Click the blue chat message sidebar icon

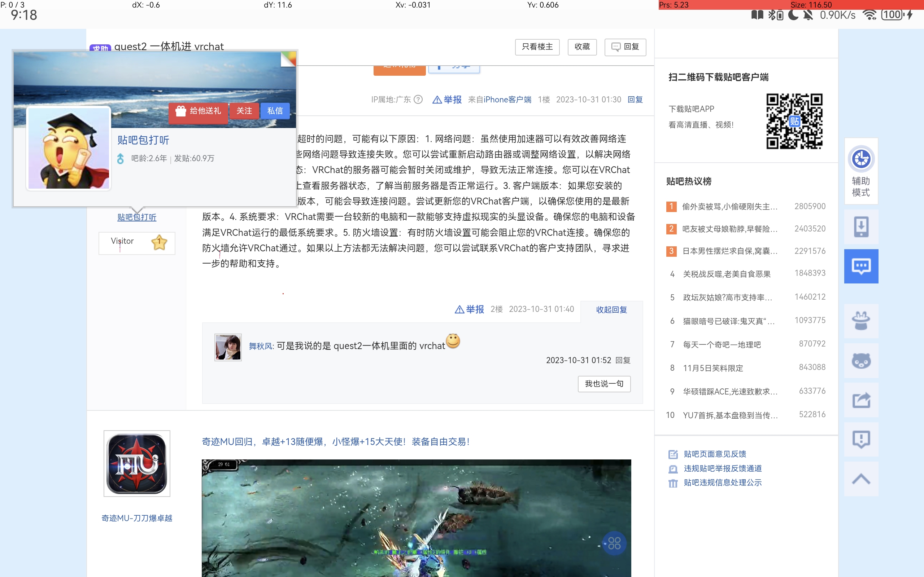click(861, 267)
